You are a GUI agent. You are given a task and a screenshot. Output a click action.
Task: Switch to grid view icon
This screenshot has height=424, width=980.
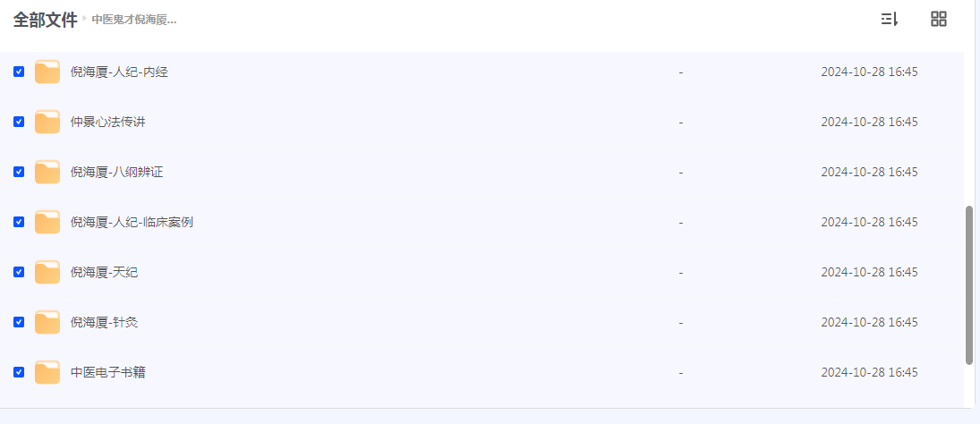(x=939, y=20)
